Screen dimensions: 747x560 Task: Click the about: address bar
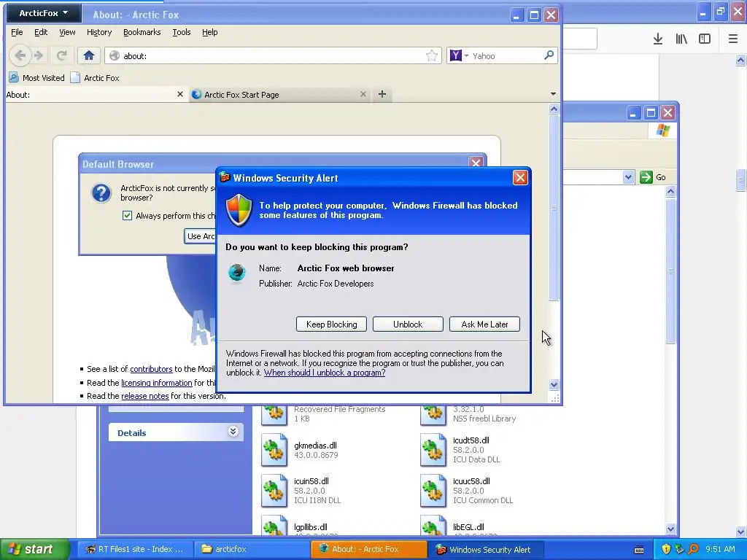click(x=273, y=55)
